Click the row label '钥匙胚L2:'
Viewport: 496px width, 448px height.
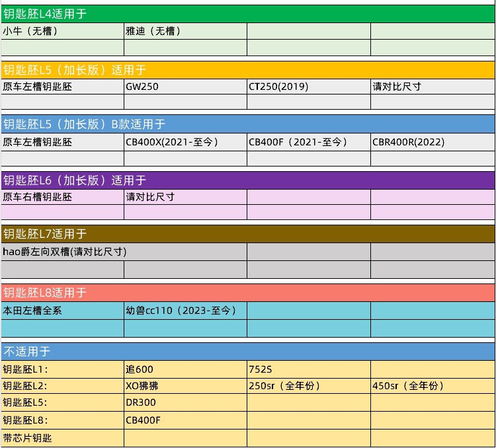point(62,386)
